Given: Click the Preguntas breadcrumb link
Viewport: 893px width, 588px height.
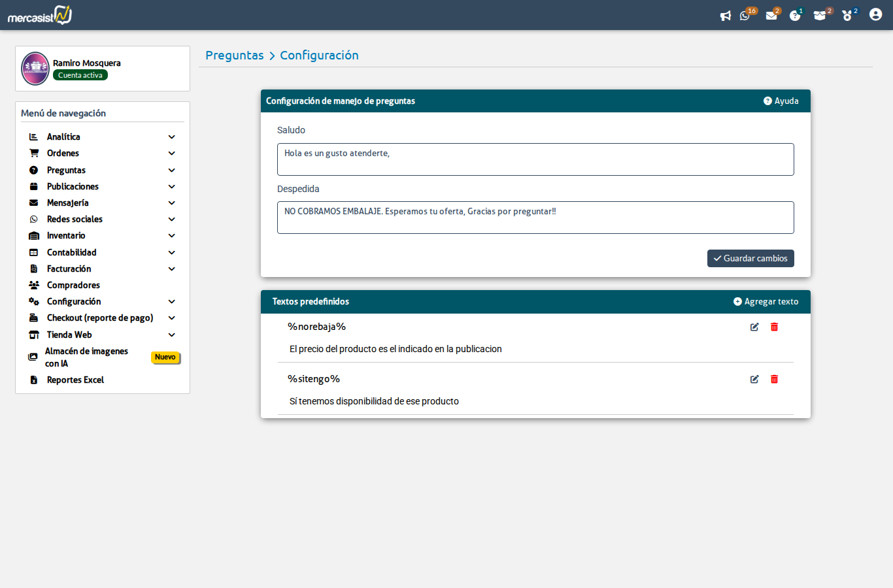Looking at the screenshot, I should pos(234,56).
